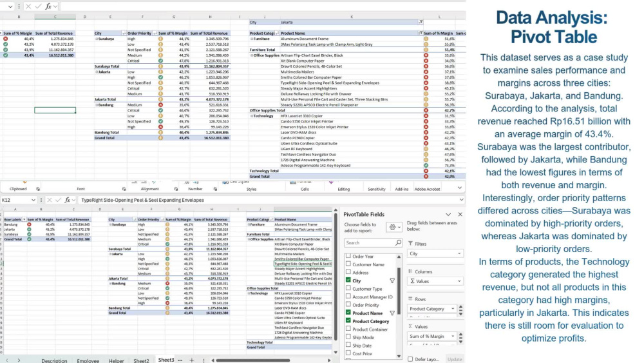
Task: Expand the lower formula bar chevron
Action: coord(461,200)
